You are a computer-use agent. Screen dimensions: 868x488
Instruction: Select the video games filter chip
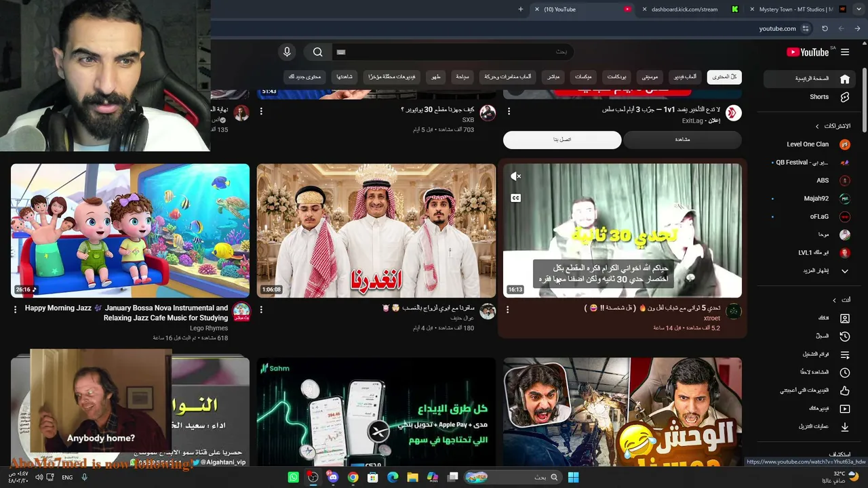coord(685,77)
